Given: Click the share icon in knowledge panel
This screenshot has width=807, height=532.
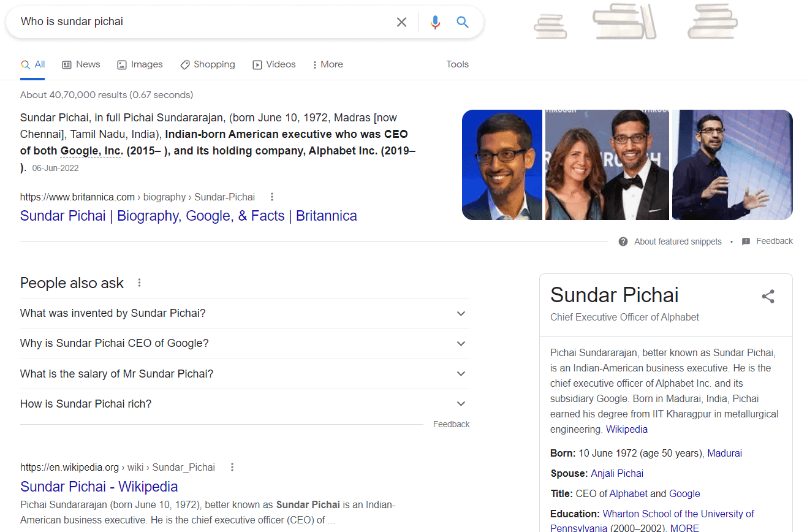Looking at the screenshot, I should pyautogui.click(x=768, y=297).
